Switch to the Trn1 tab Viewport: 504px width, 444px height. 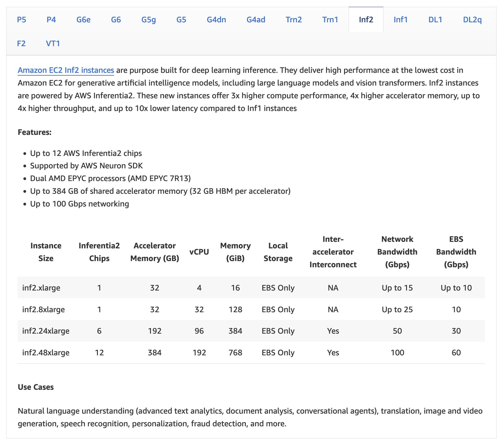pyautogui.click(x=330, y=20)
